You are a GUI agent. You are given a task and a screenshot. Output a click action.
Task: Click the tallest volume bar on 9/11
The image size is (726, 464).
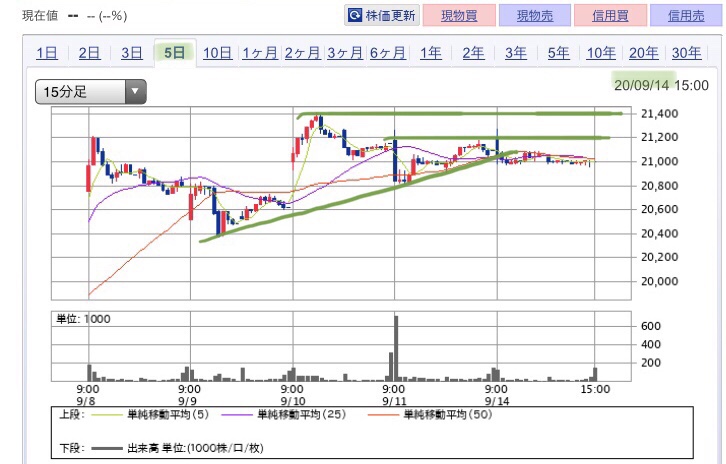click(396, 348)
